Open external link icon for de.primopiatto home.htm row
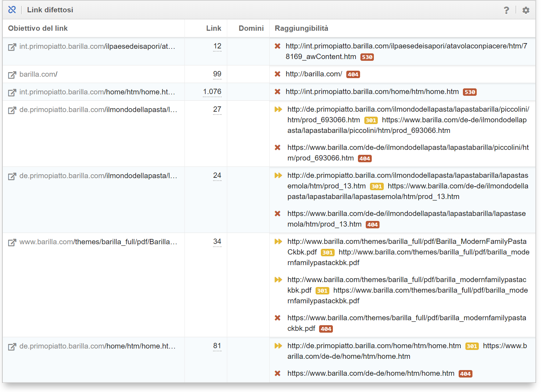541x392 pixels. click(12, 346)
